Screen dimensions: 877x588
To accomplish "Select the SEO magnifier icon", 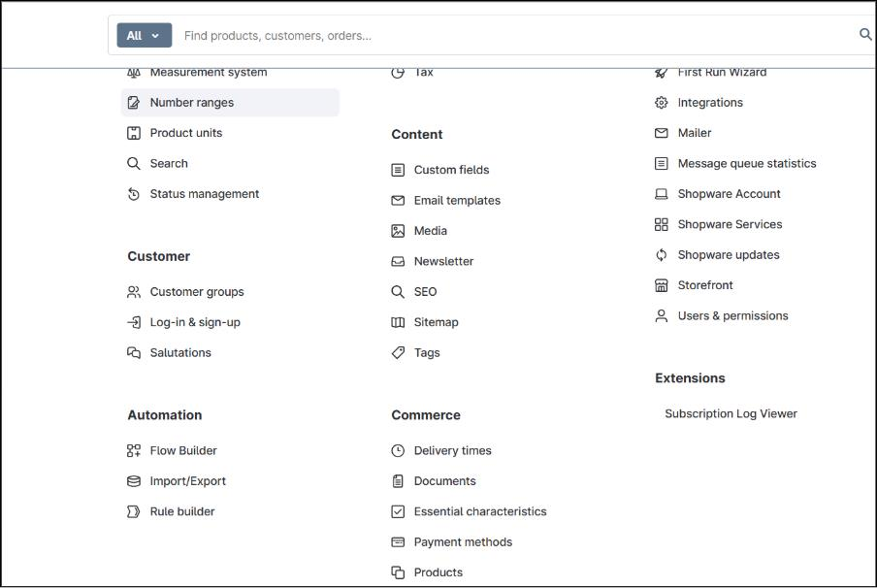I will 397,291.
